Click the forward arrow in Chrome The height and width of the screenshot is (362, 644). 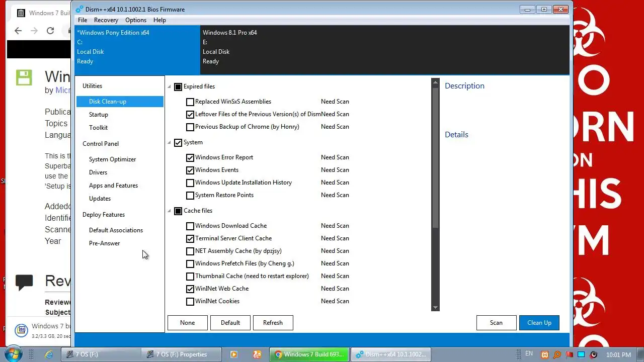pos(34,31)
